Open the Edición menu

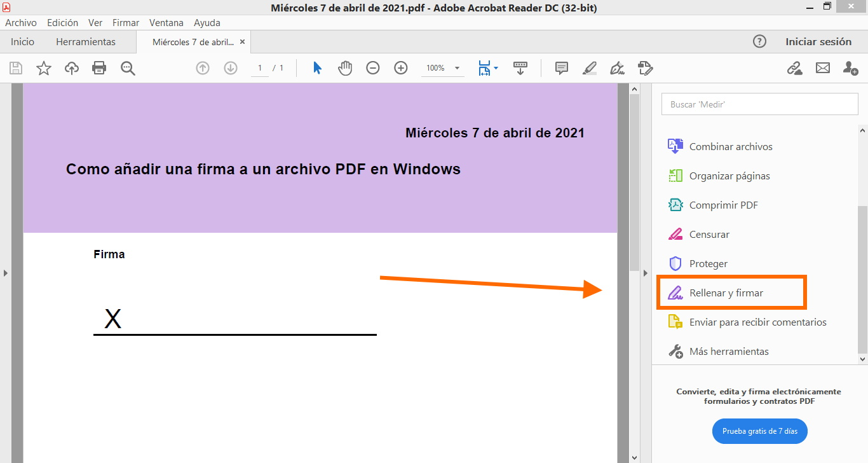(x=63, y=22)
